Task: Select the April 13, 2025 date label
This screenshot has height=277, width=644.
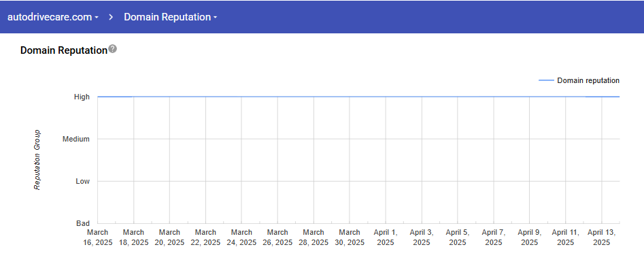Action: 602,238
